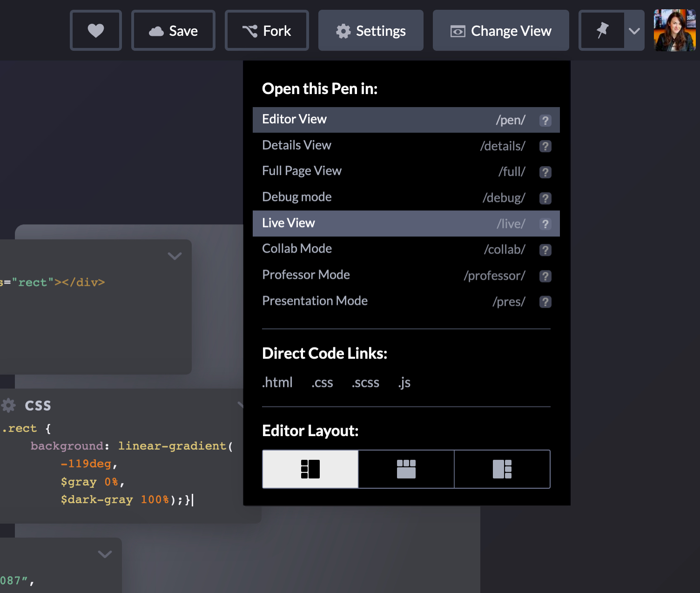Open the .scss direct code link
Screen dimensions: 700x593
point(365,383)
